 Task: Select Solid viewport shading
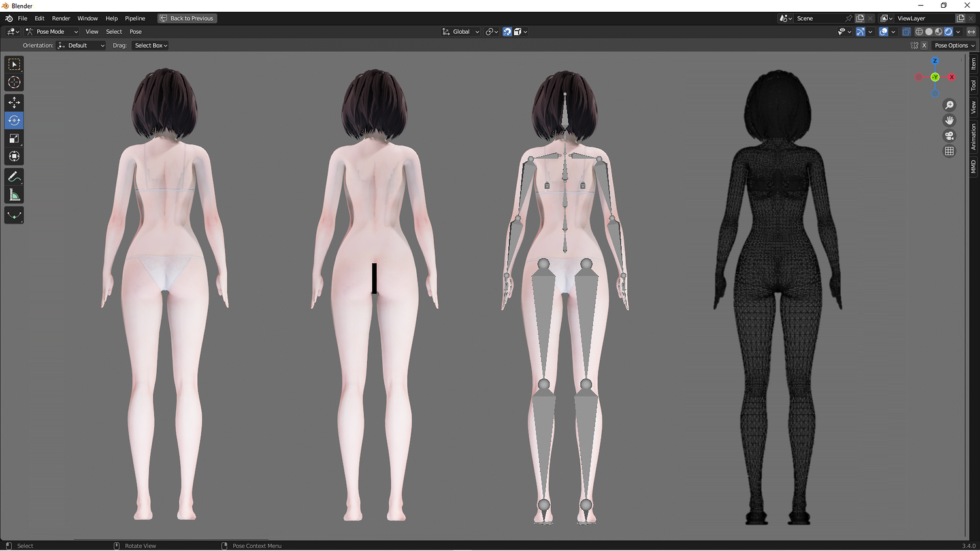tap(929, 31)
